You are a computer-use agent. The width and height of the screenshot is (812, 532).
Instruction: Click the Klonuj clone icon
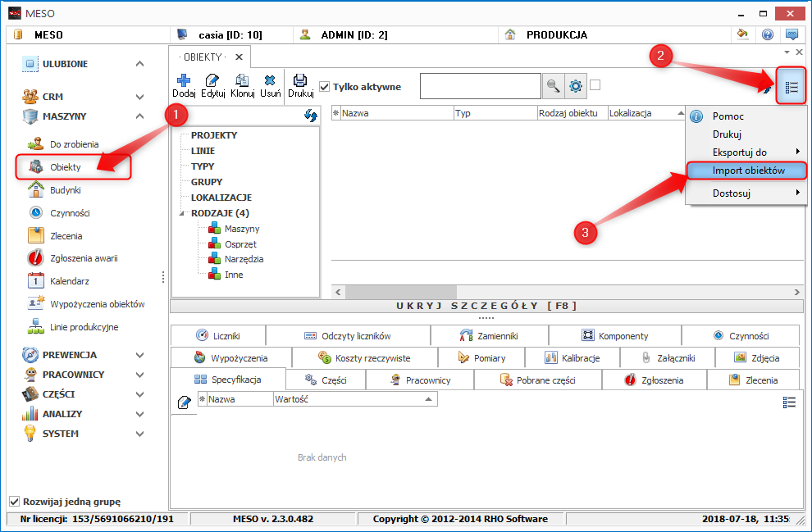[242, 80]
